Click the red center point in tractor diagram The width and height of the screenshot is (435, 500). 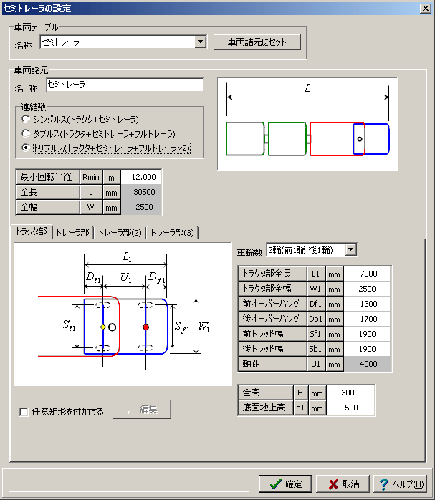[146, 327]
